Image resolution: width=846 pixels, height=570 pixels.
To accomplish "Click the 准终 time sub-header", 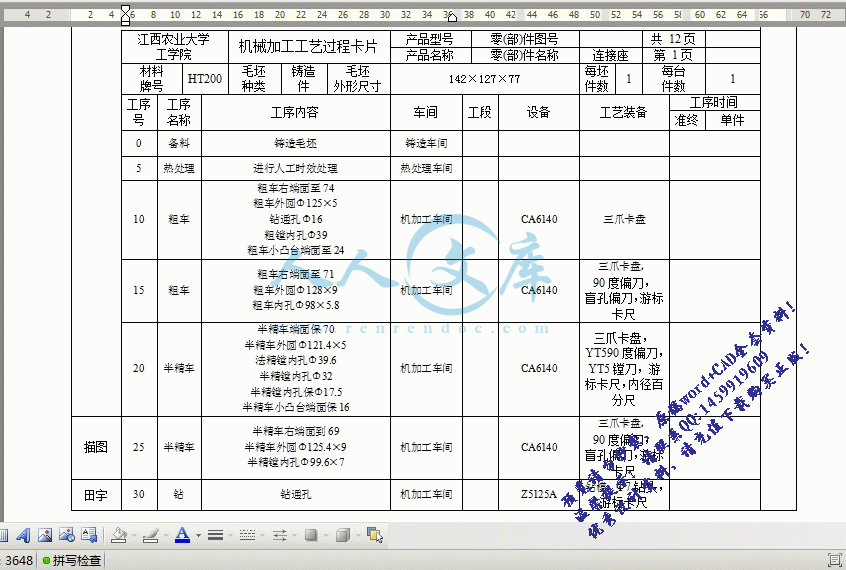I will click(686, 120).
